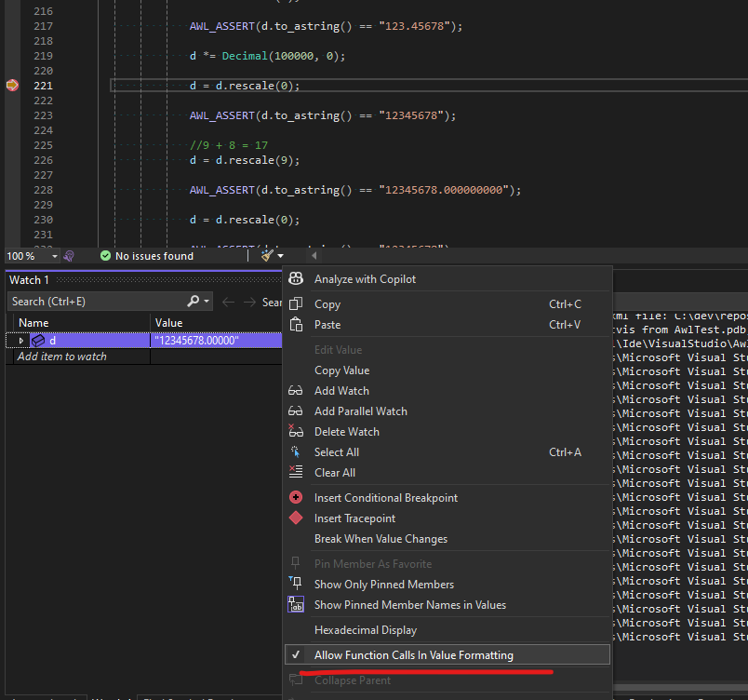Open the watch search options dropdown arrow

click(207, 302)
